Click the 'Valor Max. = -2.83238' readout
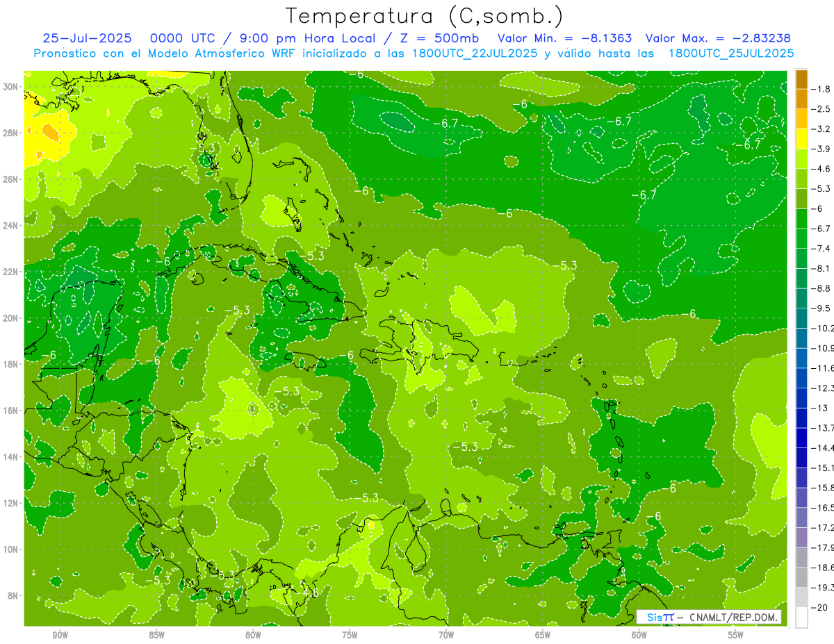This screenshot has height=644, width=834. pos(718,38)
